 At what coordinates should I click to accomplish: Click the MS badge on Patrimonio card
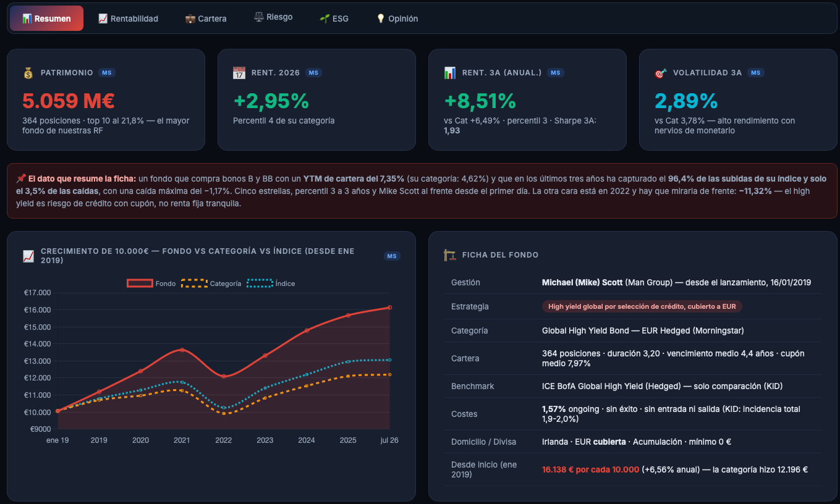pos(107,73)
